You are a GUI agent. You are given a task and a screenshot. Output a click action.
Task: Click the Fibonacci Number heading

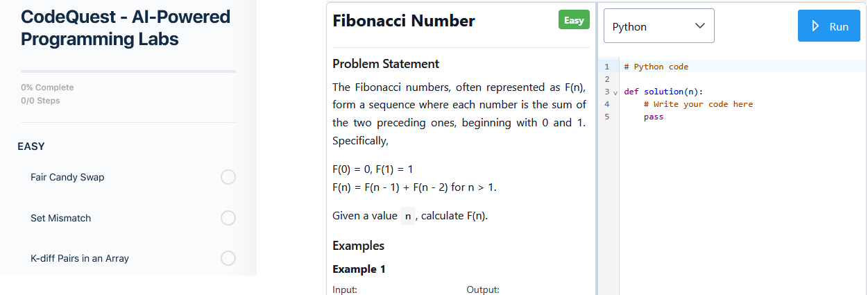(x=404, y=21)
